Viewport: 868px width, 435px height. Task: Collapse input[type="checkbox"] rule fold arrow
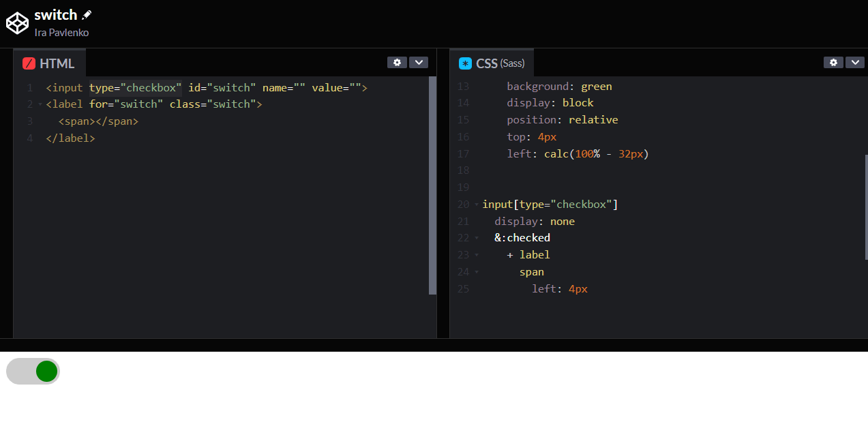pyautogui.click(x=477, y=205)
